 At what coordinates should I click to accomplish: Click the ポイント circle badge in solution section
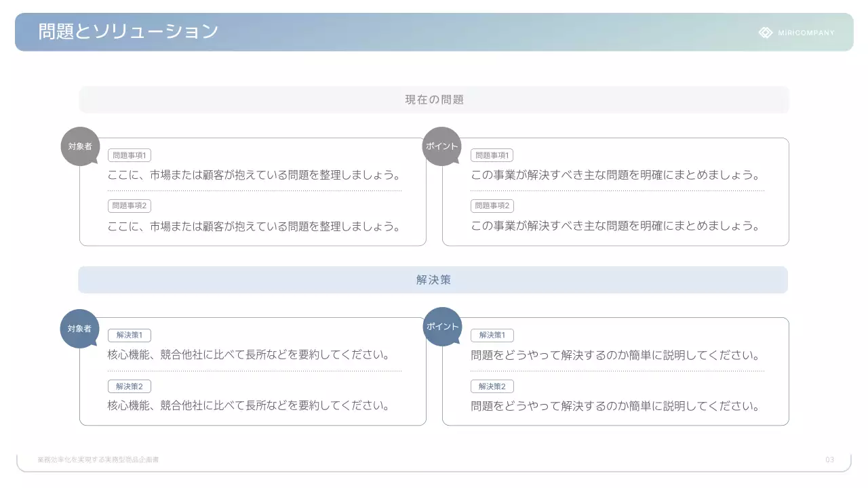442,326
